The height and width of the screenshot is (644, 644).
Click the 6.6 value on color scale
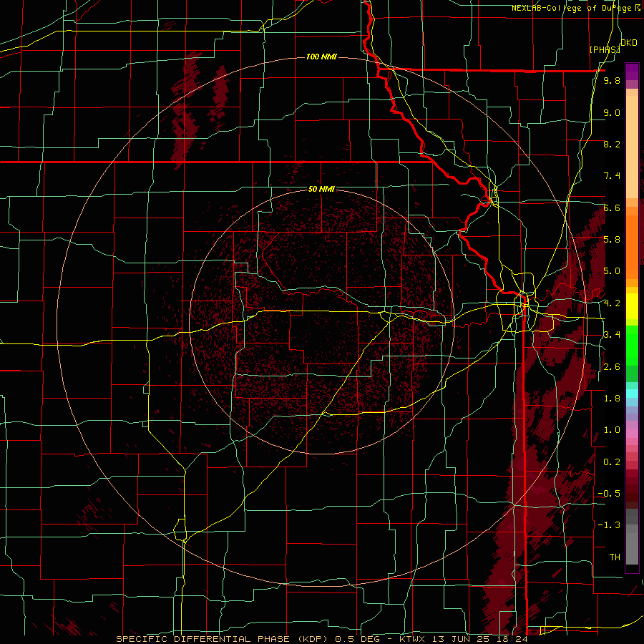pos(612,208)
